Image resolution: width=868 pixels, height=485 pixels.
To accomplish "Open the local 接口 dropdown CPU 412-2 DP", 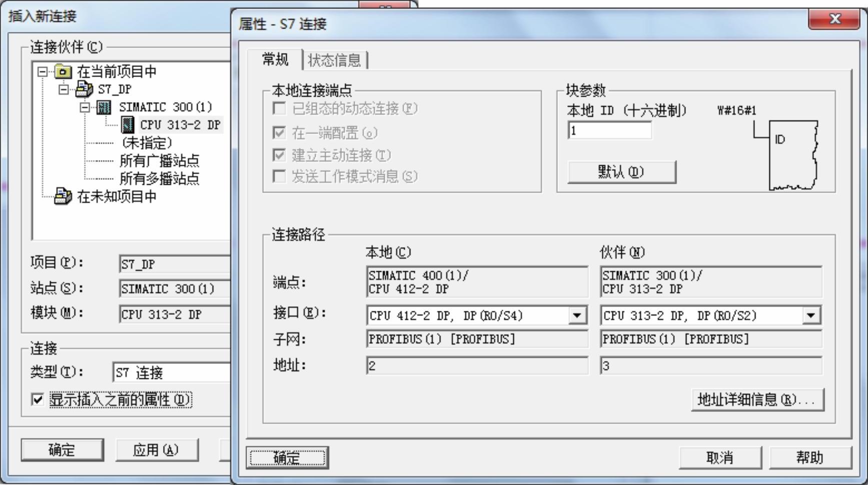I will coord(577,315).
